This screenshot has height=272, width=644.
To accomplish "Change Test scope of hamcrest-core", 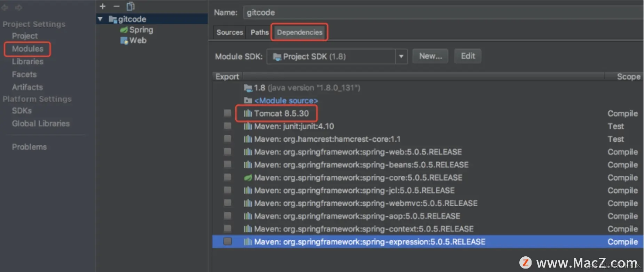I will [615, 139].
